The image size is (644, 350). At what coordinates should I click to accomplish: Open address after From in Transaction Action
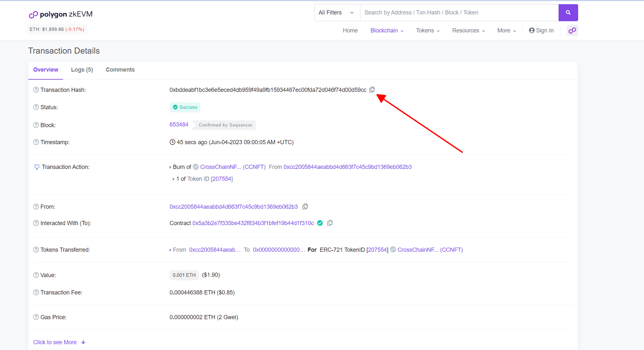click(348, 167)
